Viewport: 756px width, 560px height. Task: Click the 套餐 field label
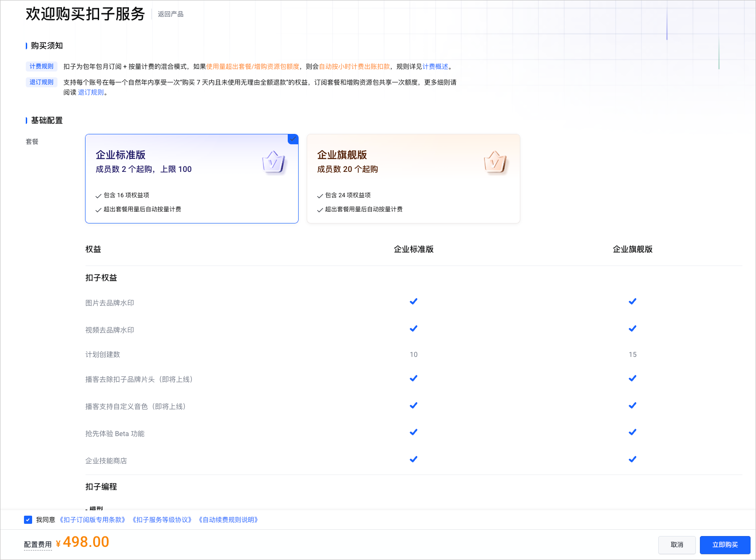[32, 142]
